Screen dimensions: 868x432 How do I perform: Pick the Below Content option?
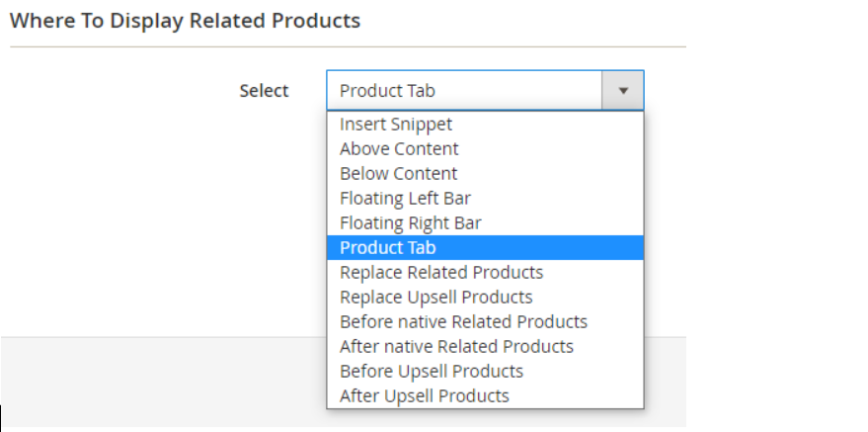click(399, 174)
